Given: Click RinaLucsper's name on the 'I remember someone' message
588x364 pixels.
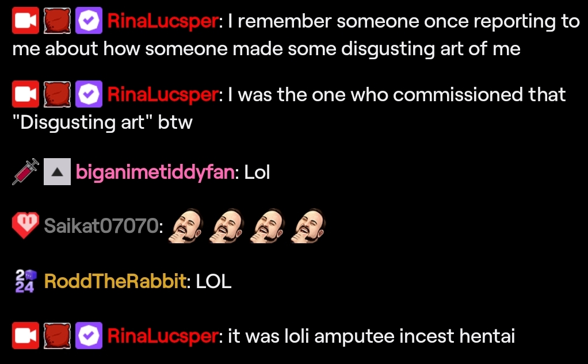Looking at the screenshot, I should point(162,21).
